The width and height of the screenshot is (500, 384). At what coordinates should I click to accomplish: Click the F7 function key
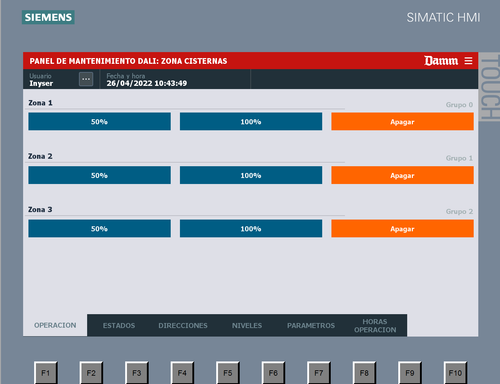[x=319, y=373]
